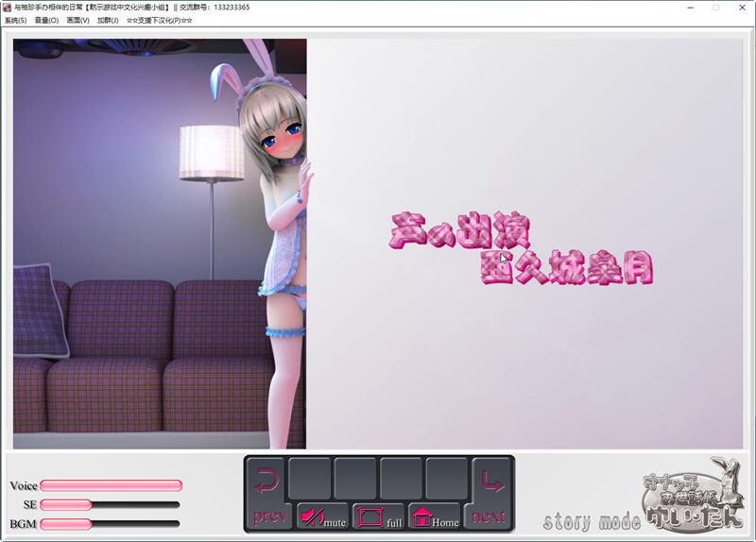The width and height of the screenshot is (756, 542).
Task: Click the forward arrow icon above next
Action: pos(491,482)
